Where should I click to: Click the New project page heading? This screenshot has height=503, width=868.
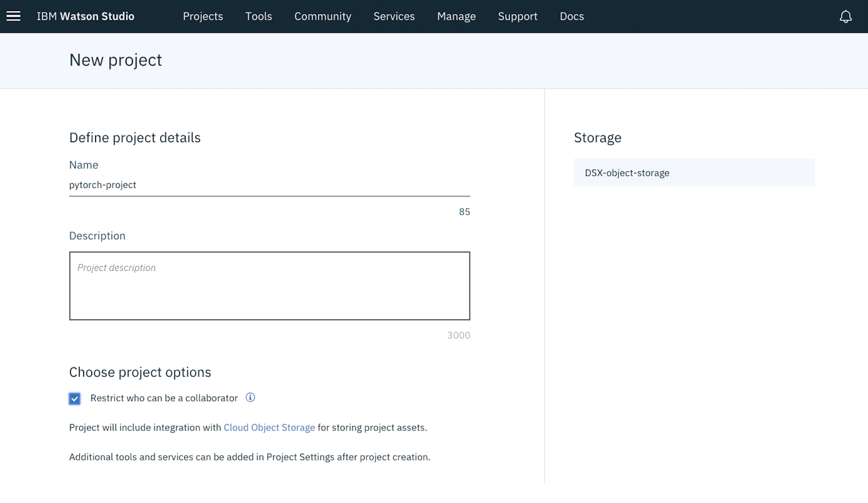point(115,60)
